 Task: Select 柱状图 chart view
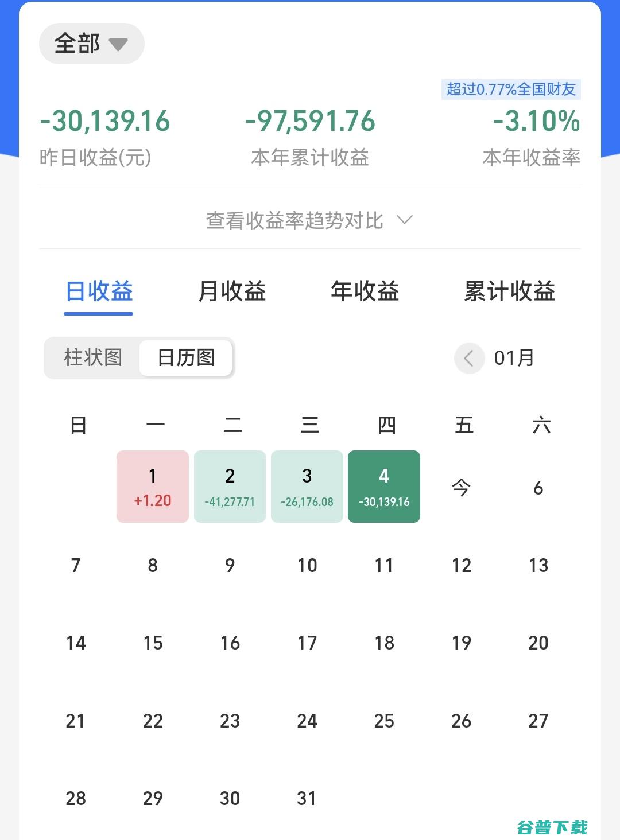coord(93,357)
